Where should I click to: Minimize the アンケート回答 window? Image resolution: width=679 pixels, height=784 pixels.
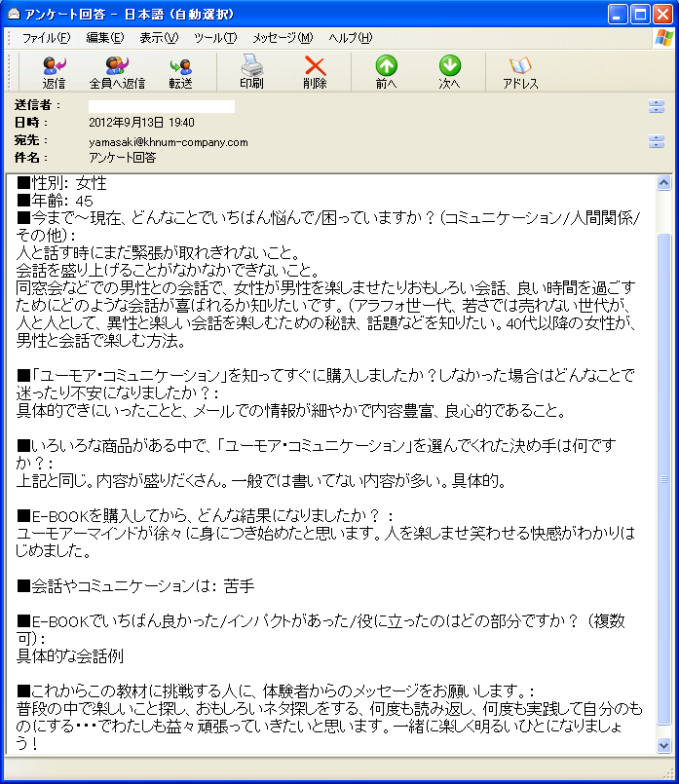point(618,14)
